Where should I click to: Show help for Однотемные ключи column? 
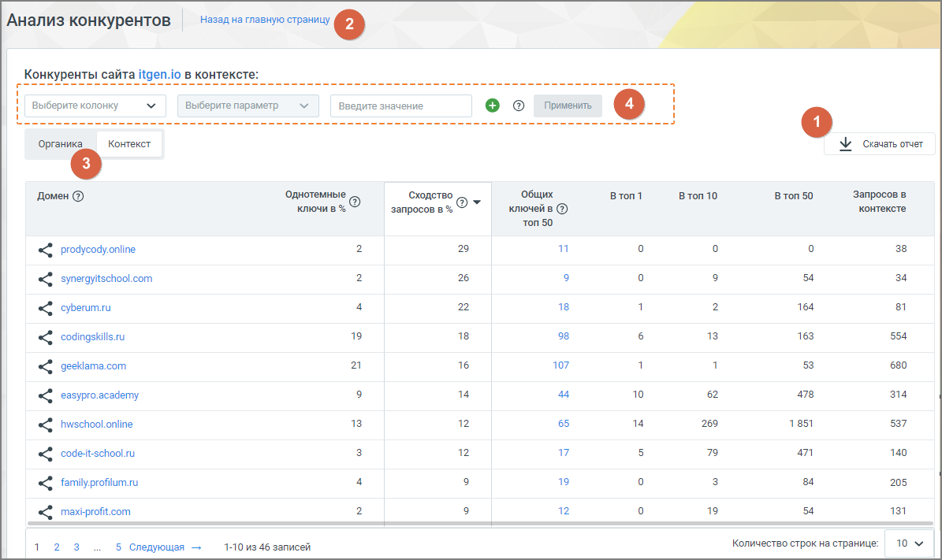(x=355, y=202)
